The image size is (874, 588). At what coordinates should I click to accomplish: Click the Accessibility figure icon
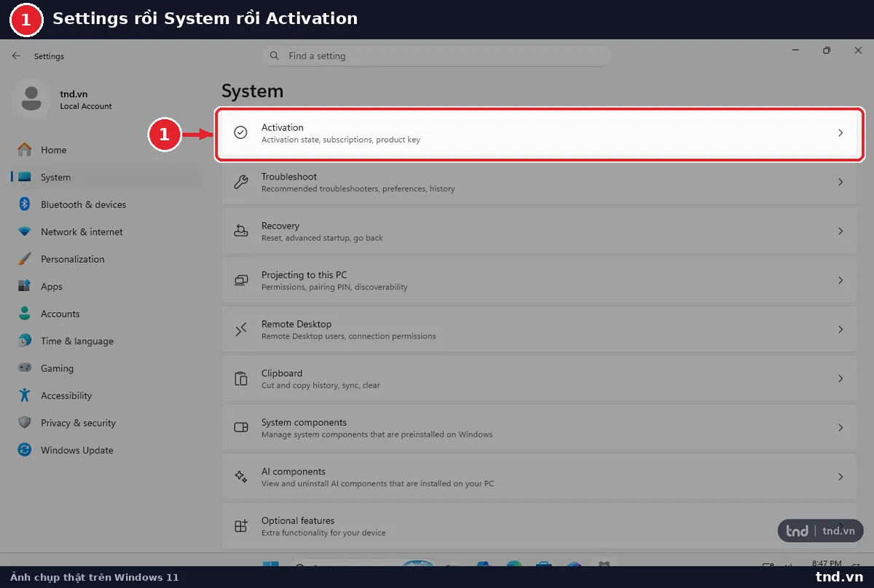click(25, 395)
